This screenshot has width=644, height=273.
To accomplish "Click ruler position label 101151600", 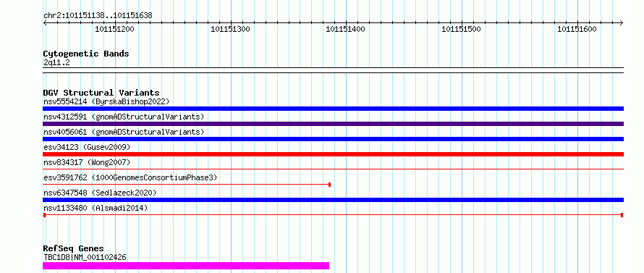I will pyautogui.click(x=577, y=29).
